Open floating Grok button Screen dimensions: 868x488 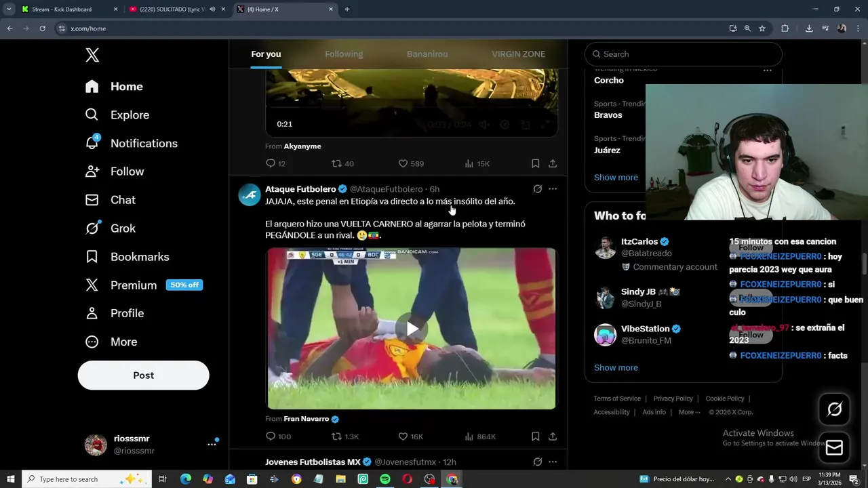coord(834,409)
